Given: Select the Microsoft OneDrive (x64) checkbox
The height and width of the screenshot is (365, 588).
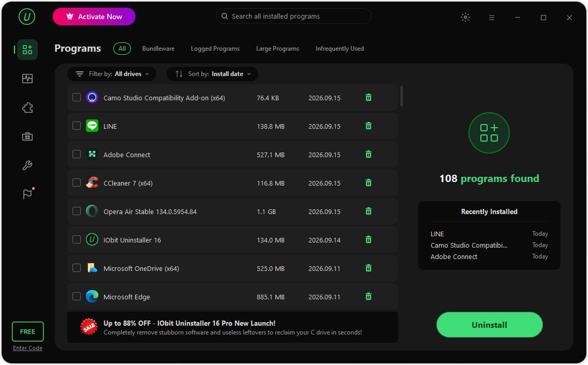Looking at the screenshot, I should (77, 268).
